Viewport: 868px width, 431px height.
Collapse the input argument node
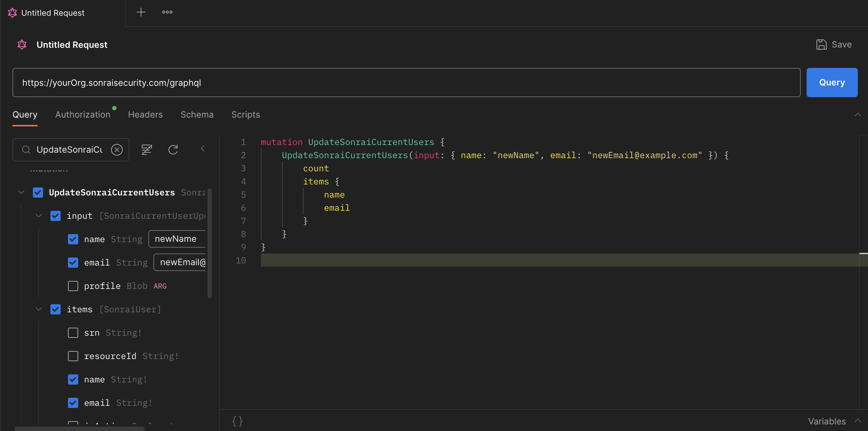tap(39, 215)
